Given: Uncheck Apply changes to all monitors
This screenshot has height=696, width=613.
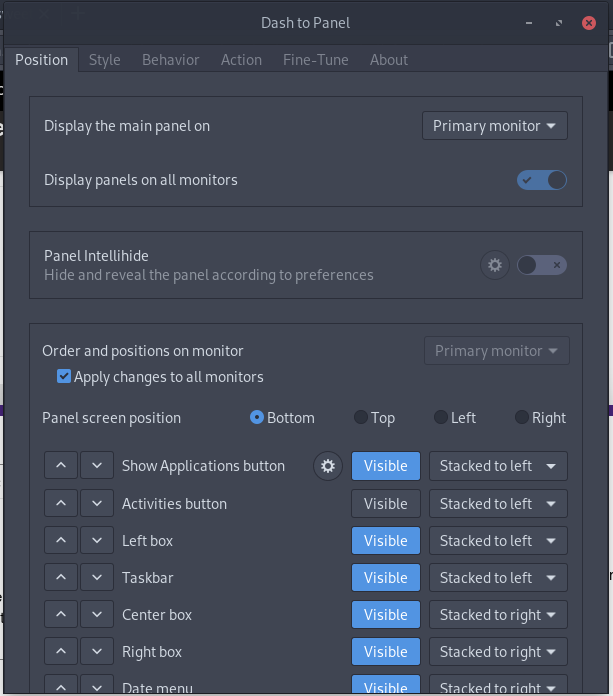Looking at the screenshot, I should tap(64, 376).
